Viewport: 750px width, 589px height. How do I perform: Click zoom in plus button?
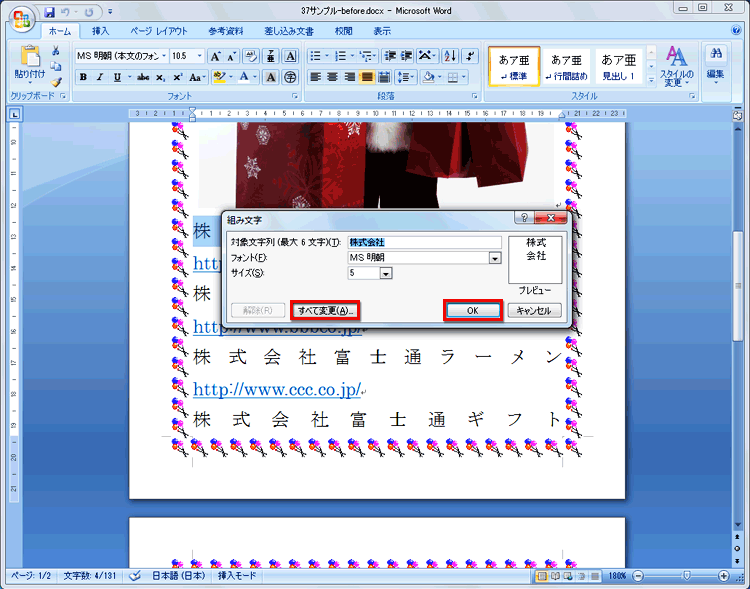724,576
